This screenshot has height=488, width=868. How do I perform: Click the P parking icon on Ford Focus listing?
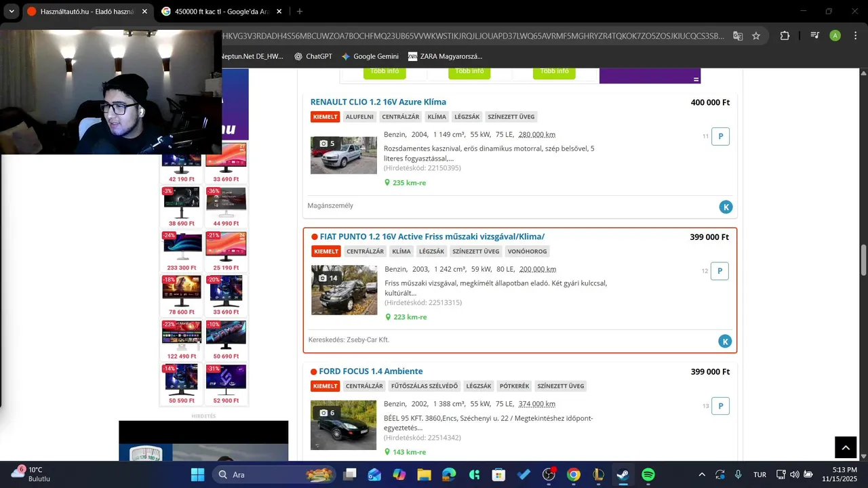720,406
